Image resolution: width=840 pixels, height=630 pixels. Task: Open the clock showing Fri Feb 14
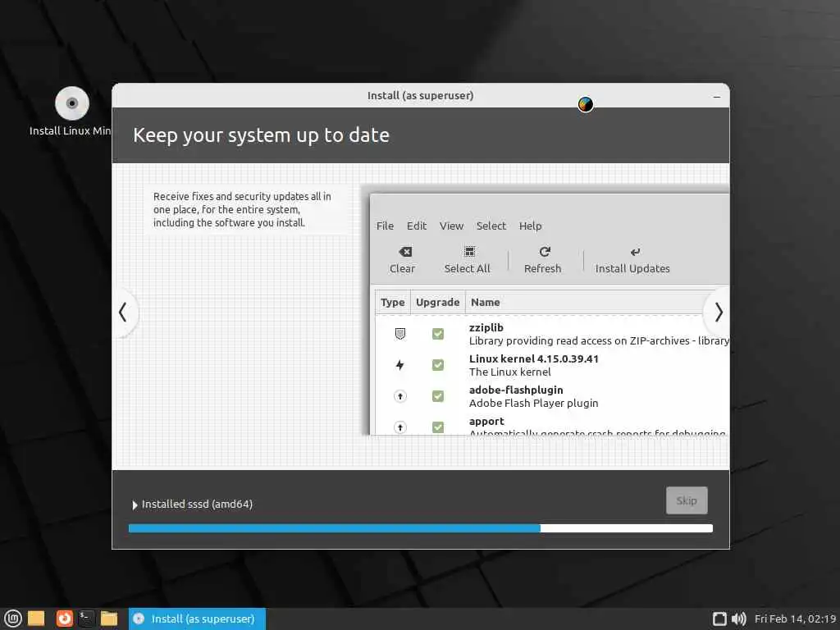795,619
